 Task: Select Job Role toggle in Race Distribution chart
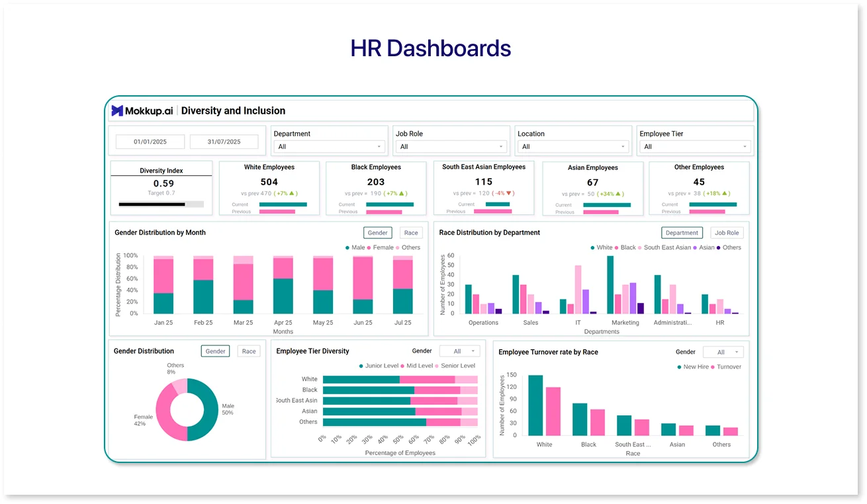tap(727, 233)
